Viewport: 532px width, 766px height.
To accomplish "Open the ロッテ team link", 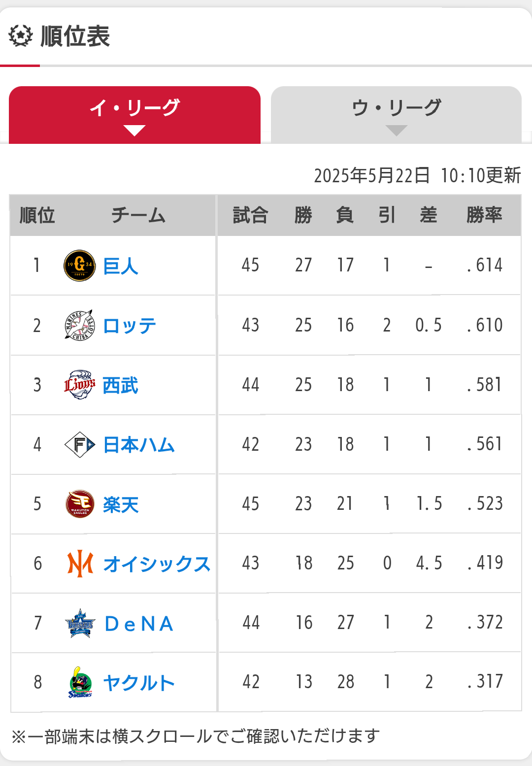I will point(130,326).
